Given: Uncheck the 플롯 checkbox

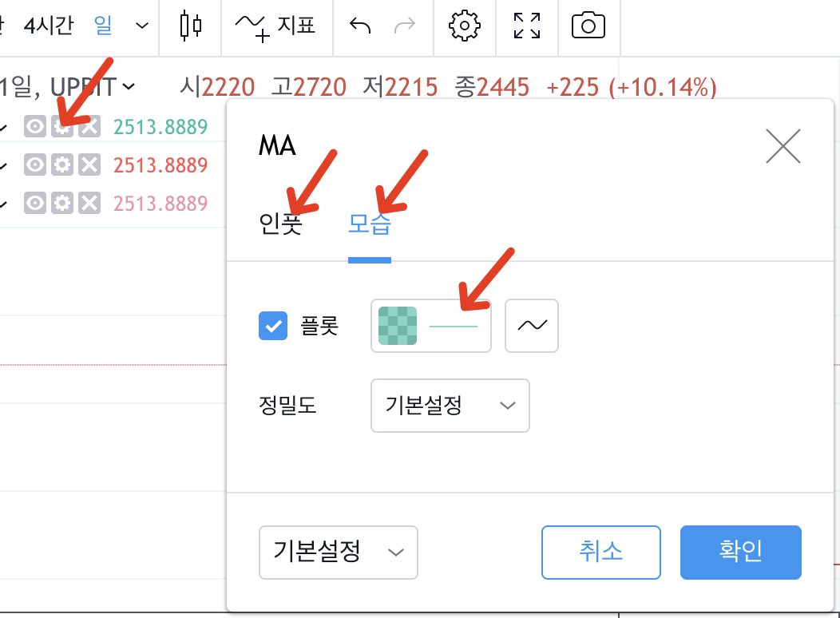Looking at the screenshot, I should point(273,326).
